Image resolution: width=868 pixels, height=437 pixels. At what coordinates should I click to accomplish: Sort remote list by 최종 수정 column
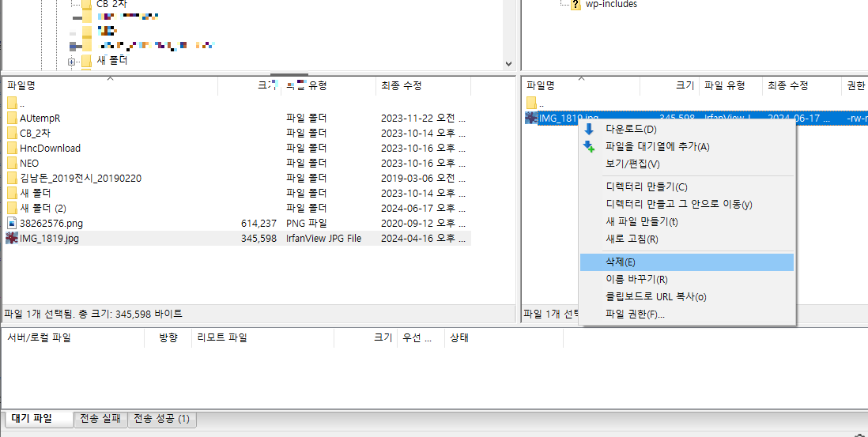pyautogui.click(x=802, y=85)
